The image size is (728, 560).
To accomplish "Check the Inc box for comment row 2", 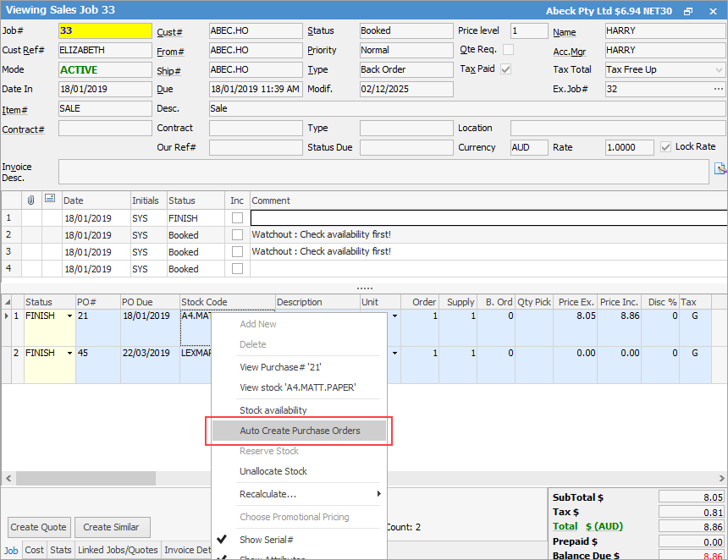I will [237, 235].
